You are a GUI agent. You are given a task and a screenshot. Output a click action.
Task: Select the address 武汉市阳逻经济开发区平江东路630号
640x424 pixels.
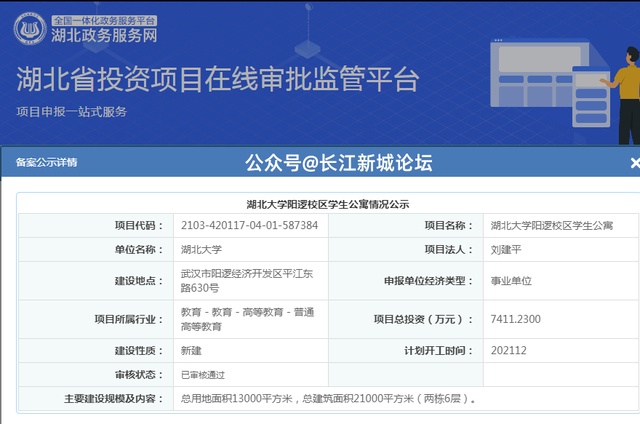coord(247,281)
